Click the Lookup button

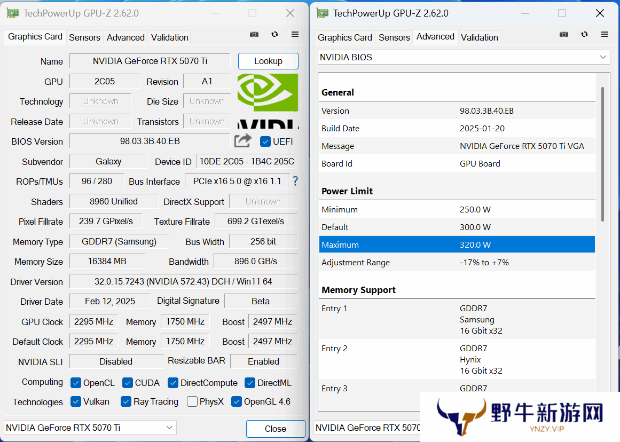click(x=268, y=61)
